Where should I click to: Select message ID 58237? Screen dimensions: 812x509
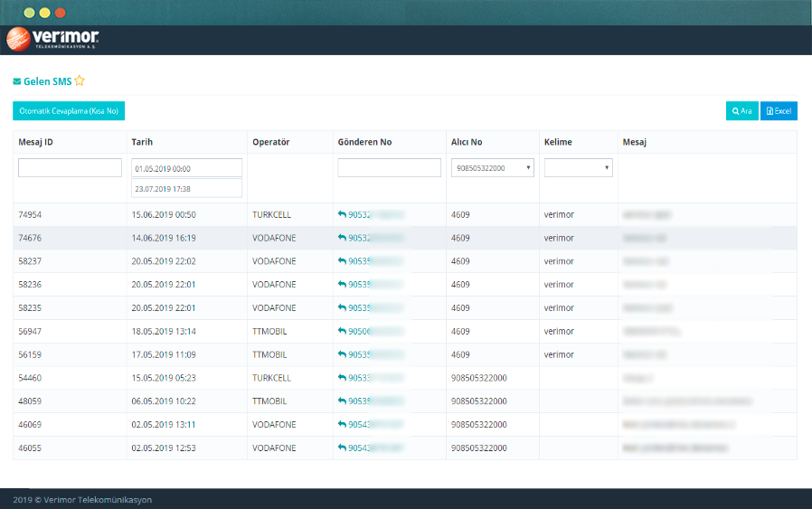30,261
